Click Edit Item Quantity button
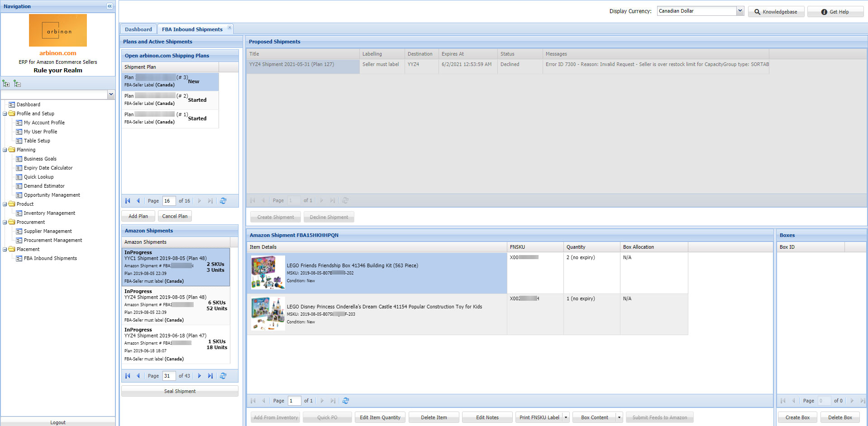 380,417
